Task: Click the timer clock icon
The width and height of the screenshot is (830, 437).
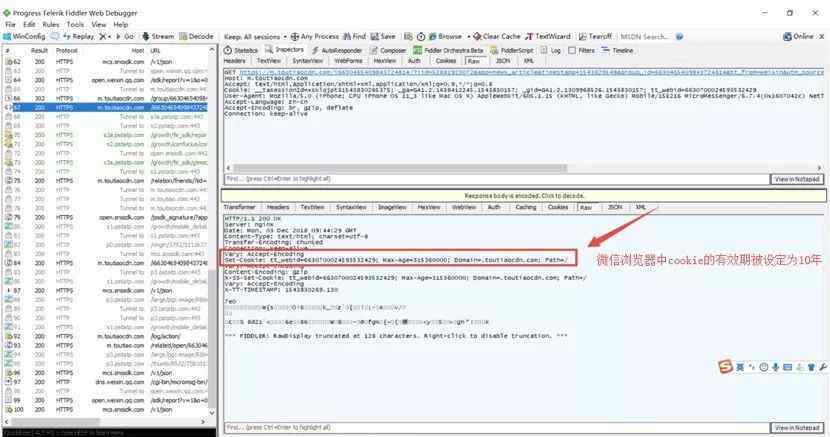Action: [x=421, y=37]
